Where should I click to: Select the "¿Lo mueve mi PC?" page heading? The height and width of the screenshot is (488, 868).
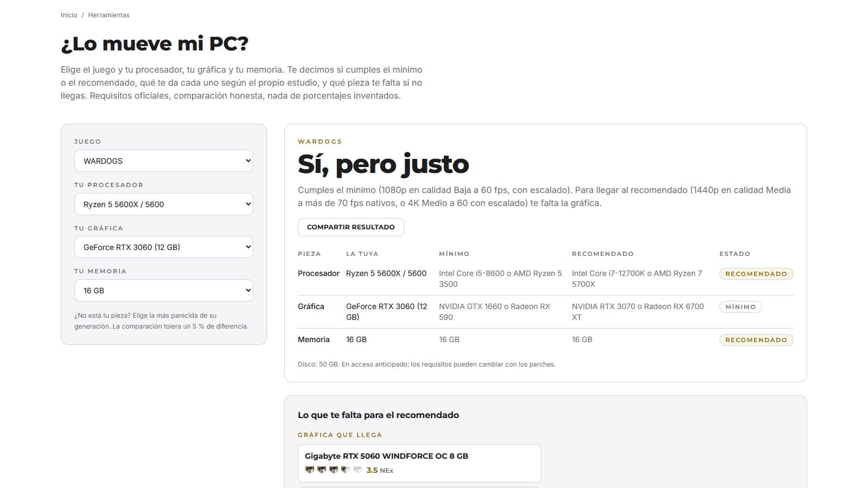[155, 43]
